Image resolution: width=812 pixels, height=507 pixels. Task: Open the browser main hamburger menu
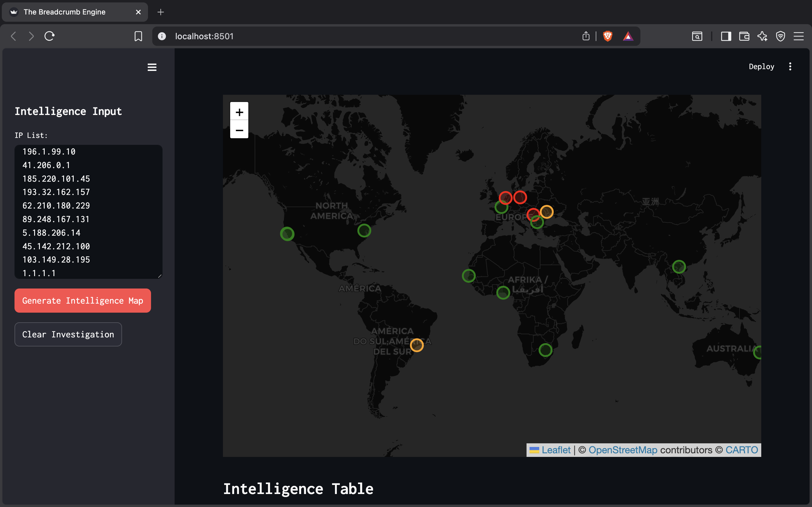point(799,36)
